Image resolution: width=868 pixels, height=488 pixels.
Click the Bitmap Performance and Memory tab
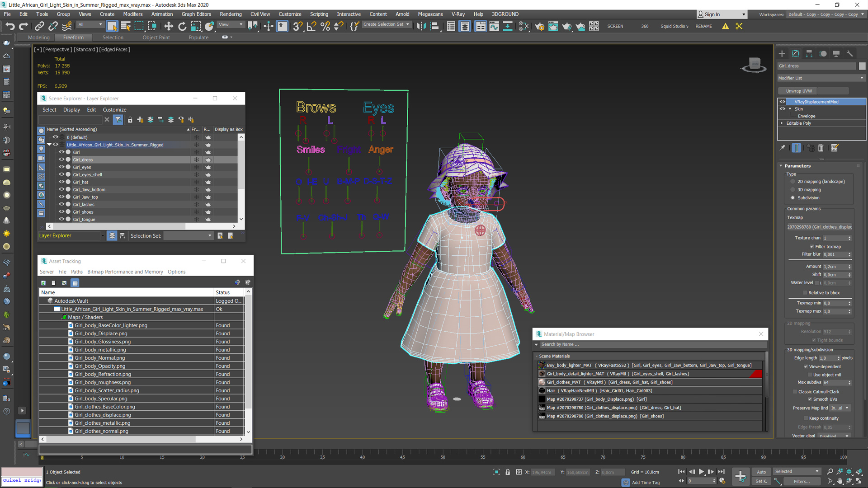coord(125,272)
